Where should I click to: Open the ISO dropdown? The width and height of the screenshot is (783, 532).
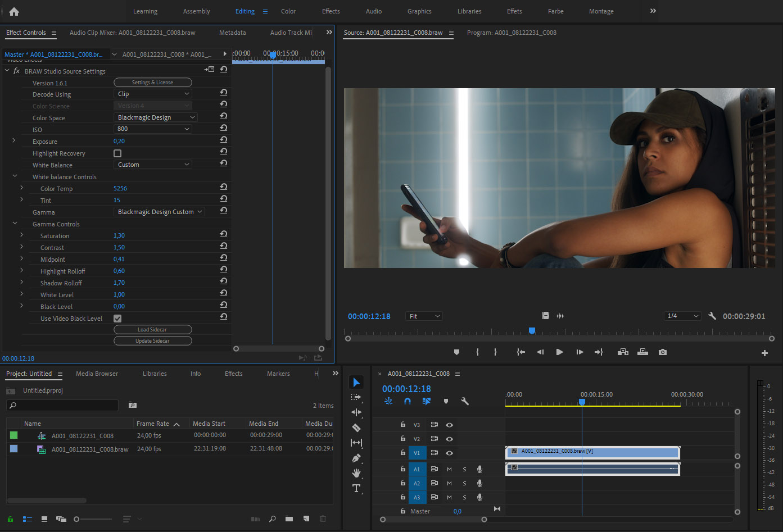pos(152,129)
